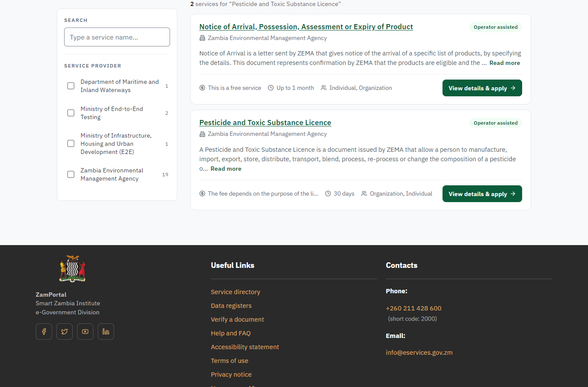Click the 'e-Government Division' footer text

point(68,313)
